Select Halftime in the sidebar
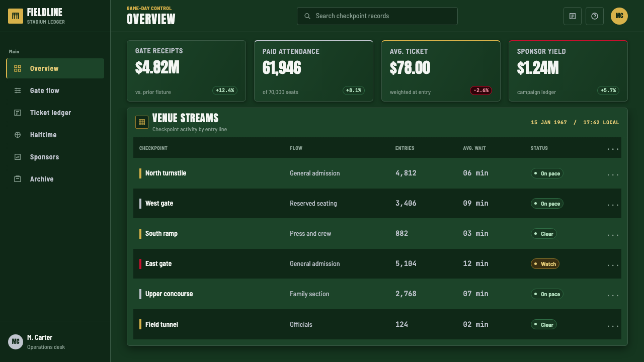 [x=55, y=135]
